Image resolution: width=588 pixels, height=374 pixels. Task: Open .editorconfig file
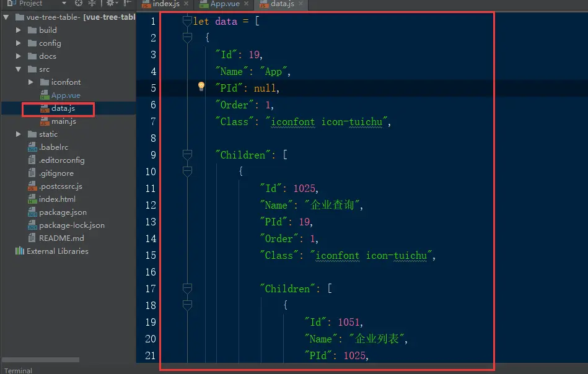point(62,160)
